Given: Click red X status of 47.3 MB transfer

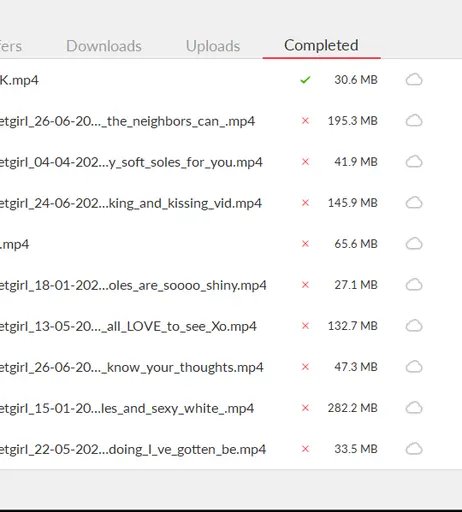Looking at the screenshot, I should click(x=305, y=367).
